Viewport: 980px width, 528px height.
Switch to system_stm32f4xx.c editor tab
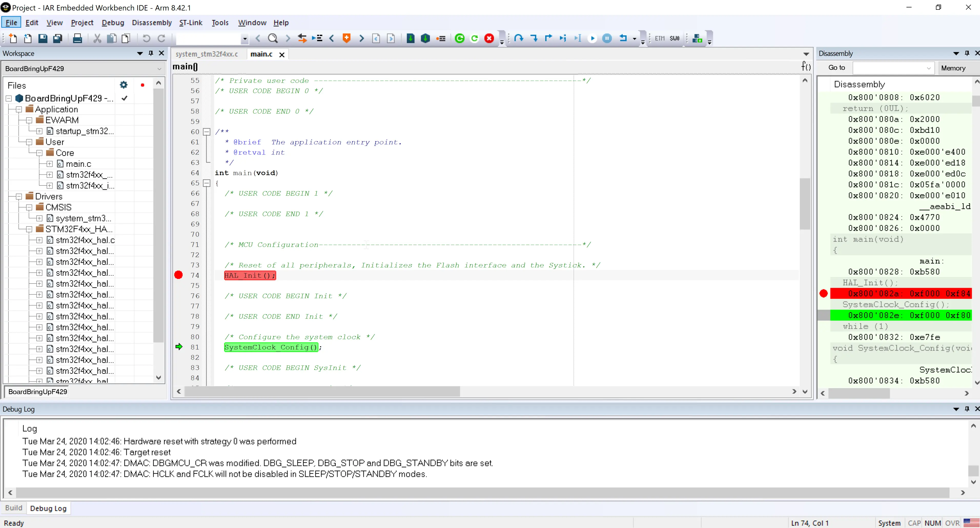(x=207, y=54)
